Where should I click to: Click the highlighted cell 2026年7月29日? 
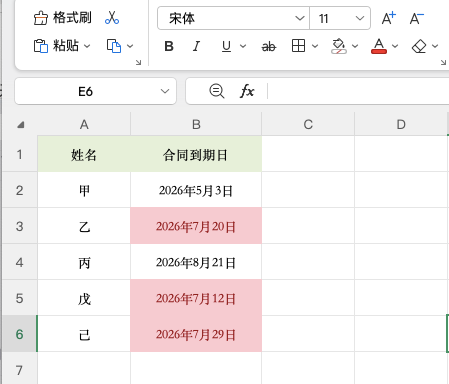coord(196,334)
